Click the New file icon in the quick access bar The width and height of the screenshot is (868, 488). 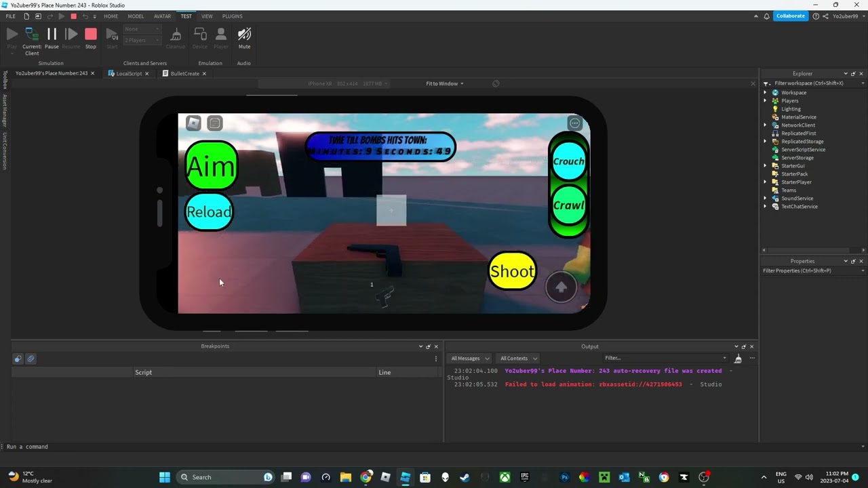pyautogui.click(x=26, y=16)
